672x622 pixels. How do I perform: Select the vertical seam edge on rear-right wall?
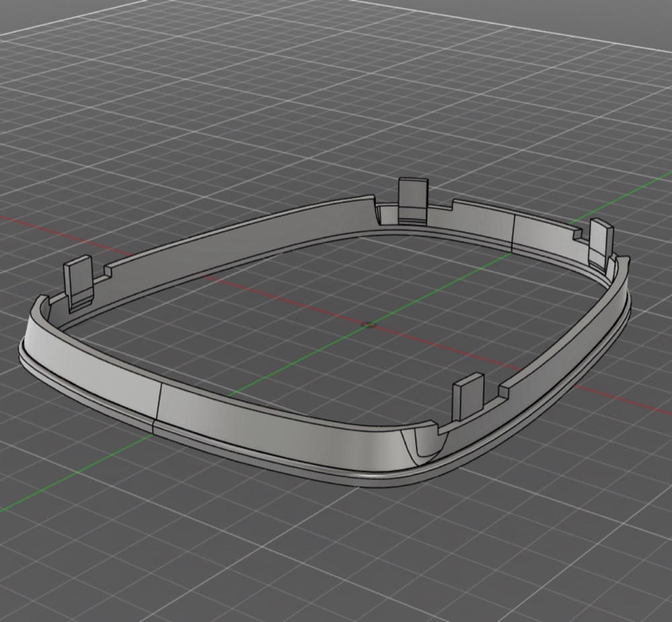point(513,232)
